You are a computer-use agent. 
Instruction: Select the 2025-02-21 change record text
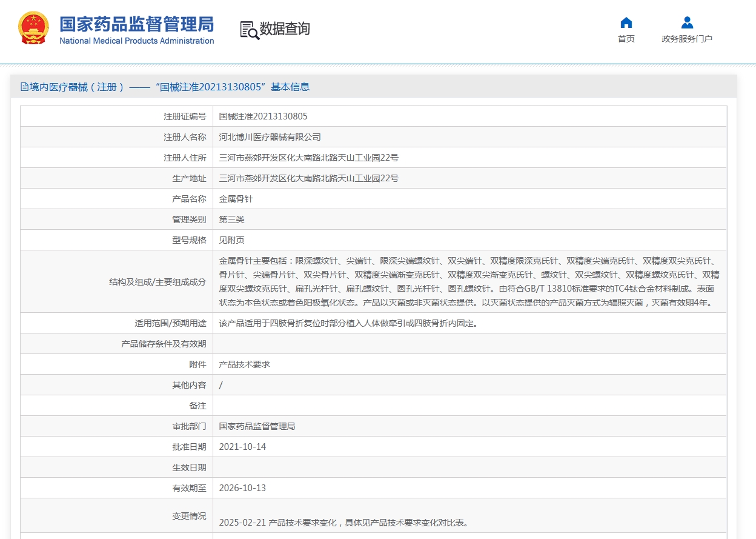343,522
